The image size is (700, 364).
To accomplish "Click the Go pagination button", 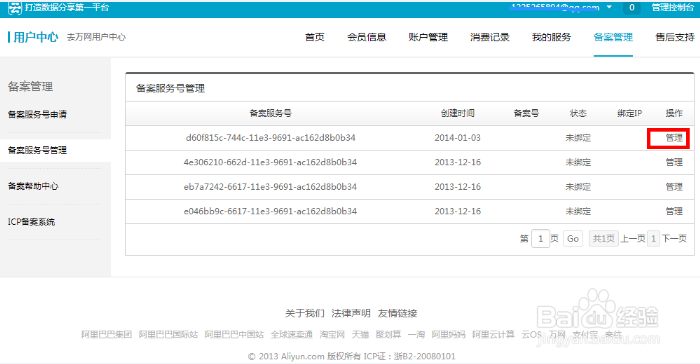I will pyautogui.click(x=573, y=239).
